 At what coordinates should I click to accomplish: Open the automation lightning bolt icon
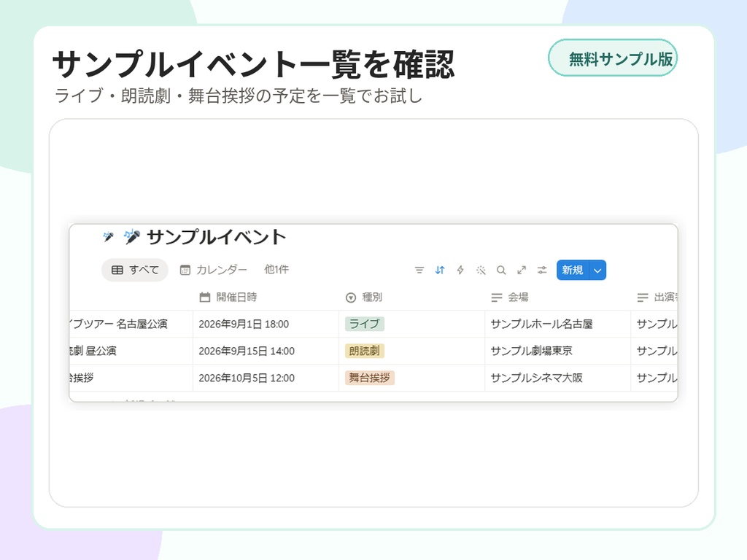click(460, 270)
